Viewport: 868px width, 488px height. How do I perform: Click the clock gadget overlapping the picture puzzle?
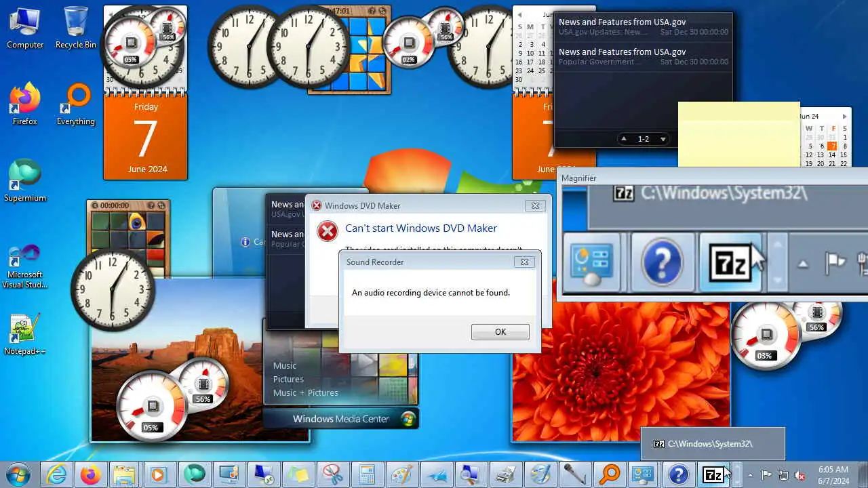[x=113, y=289]
